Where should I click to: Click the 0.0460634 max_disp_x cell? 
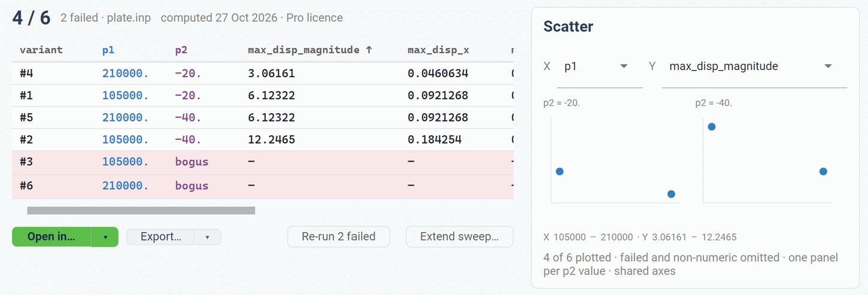pyautogui.click(x=438, y=74)
